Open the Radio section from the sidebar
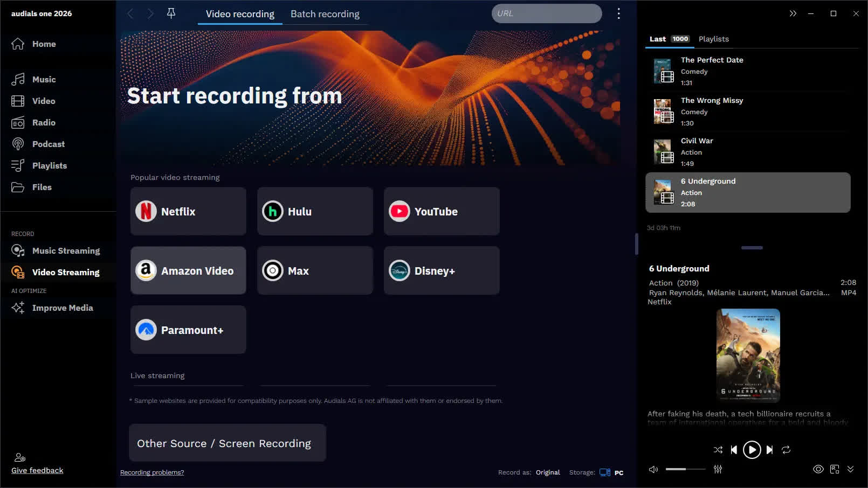This screenshot has height=488, width=868. pyautogui.click(x=44, y=122)
